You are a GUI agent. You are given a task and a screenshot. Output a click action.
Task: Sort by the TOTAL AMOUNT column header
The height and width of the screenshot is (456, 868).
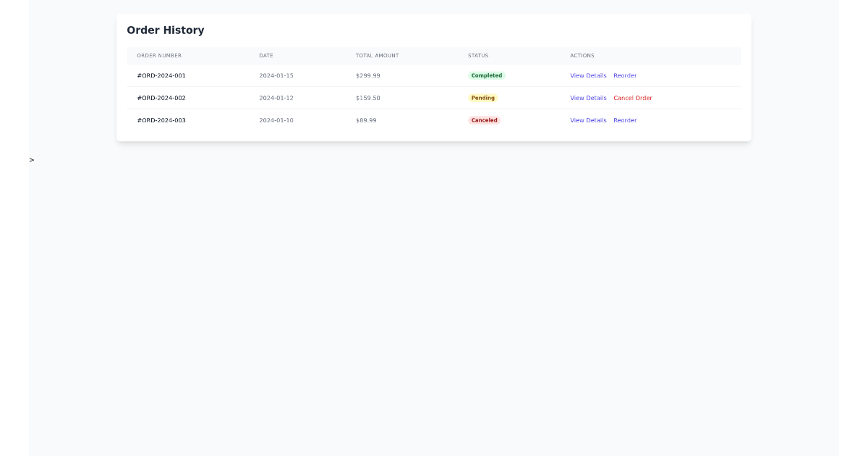pos(377,56)
